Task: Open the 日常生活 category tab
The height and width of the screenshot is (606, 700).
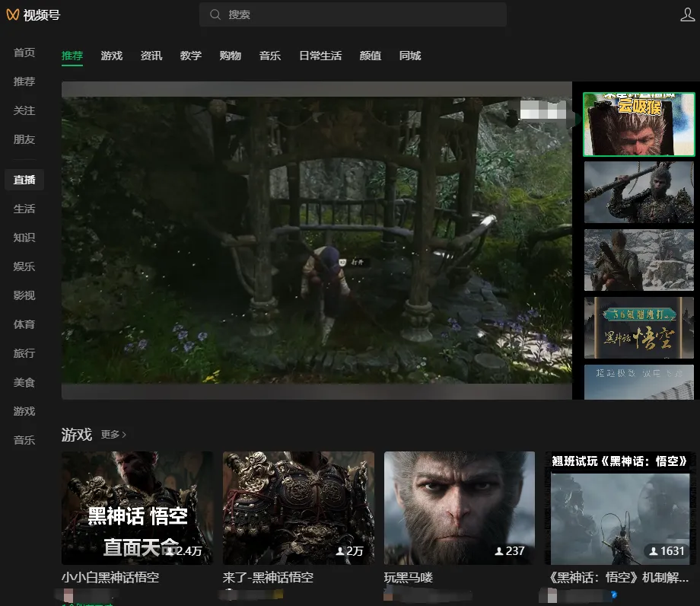Action: (x=320, y=56)
